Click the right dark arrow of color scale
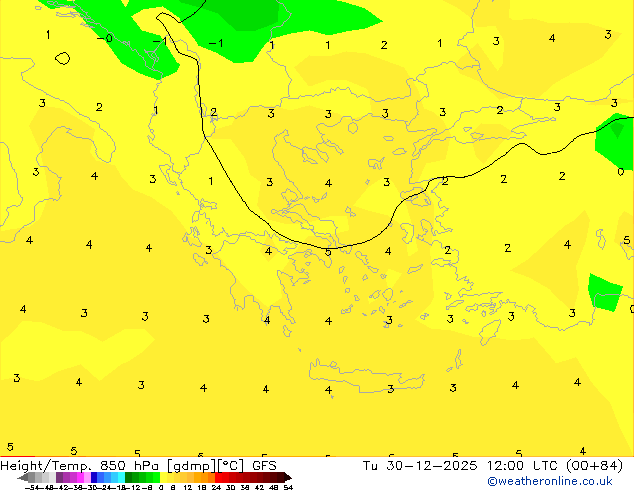This screenshot has height=490, width=634. point(288,478)
